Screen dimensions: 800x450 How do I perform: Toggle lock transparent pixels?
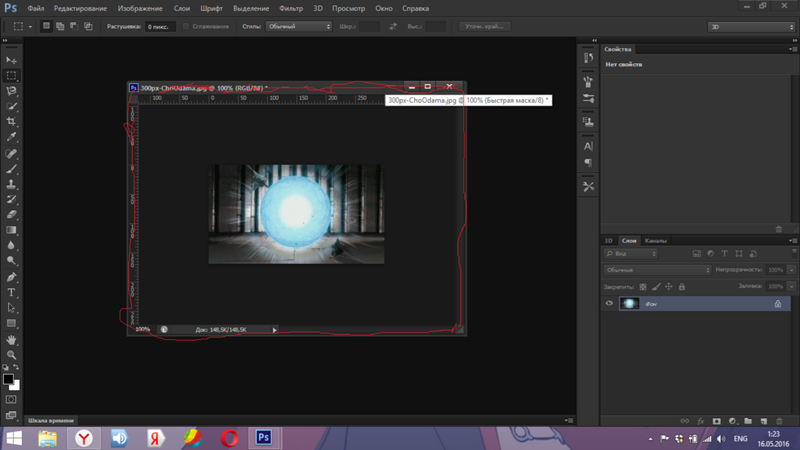[643, 287]
